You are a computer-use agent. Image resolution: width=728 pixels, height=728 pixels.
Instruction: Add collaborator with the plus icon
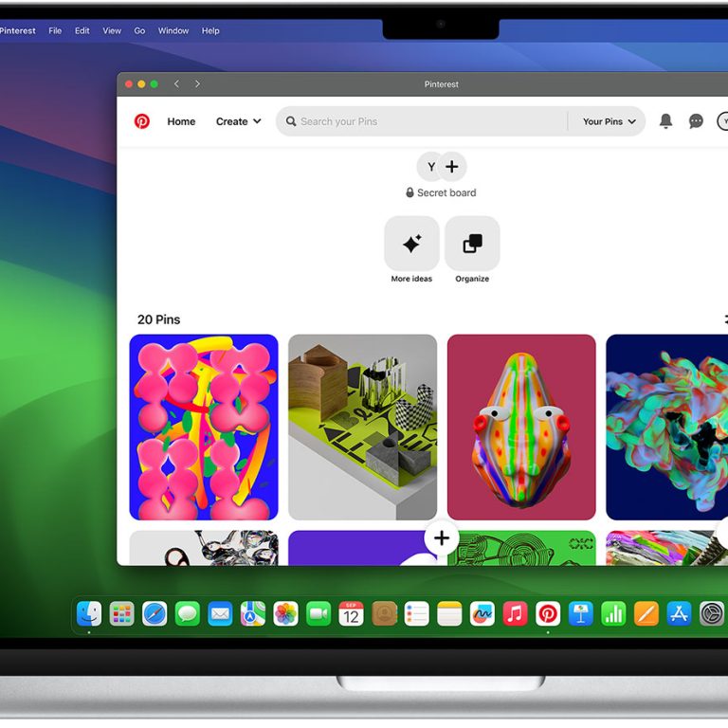452,167
